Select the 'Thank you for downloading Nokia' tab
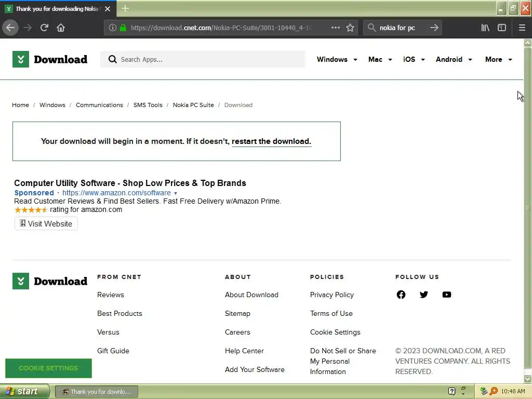This screenshot has height=399, width=532. coord(58,9)
